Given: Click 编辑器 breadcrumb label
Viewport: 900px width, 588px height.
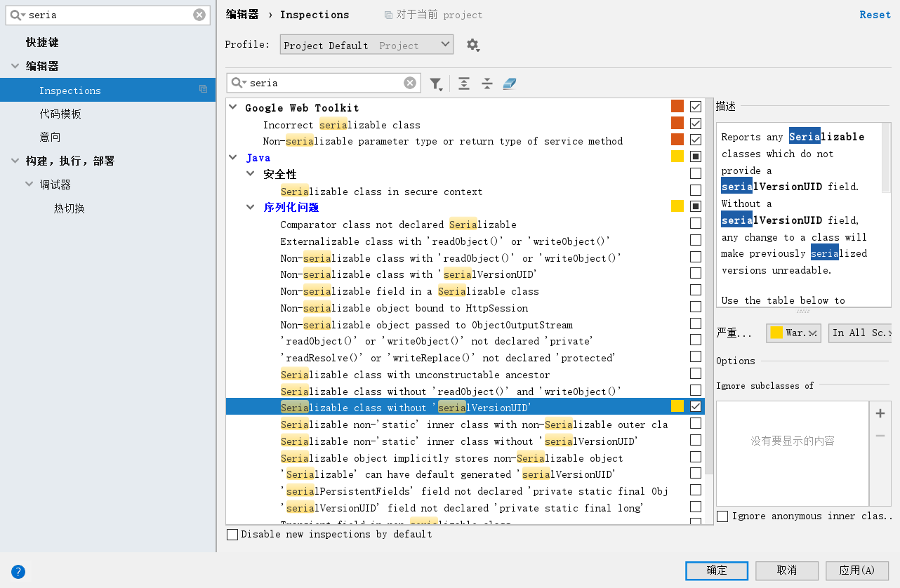Looking at the screenshot, I should 242,14.
